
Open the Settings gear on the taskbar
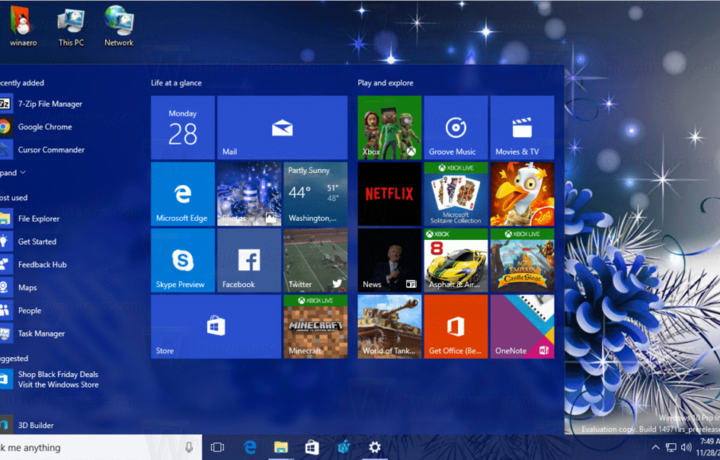[375, 447]
